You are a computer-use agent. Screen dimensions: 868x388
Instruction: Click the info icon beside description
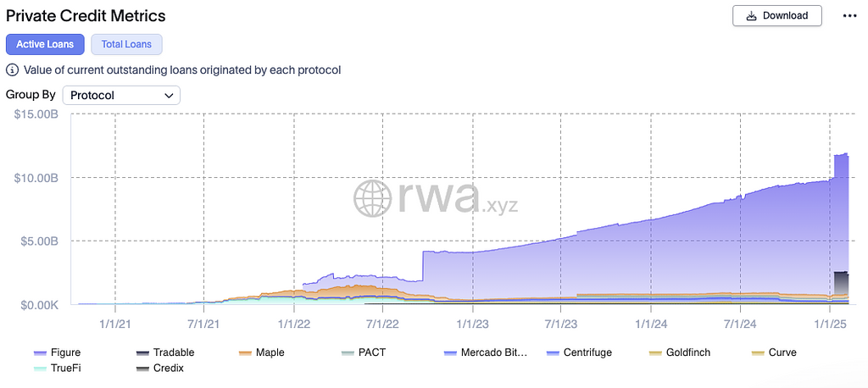click(13, 70)
